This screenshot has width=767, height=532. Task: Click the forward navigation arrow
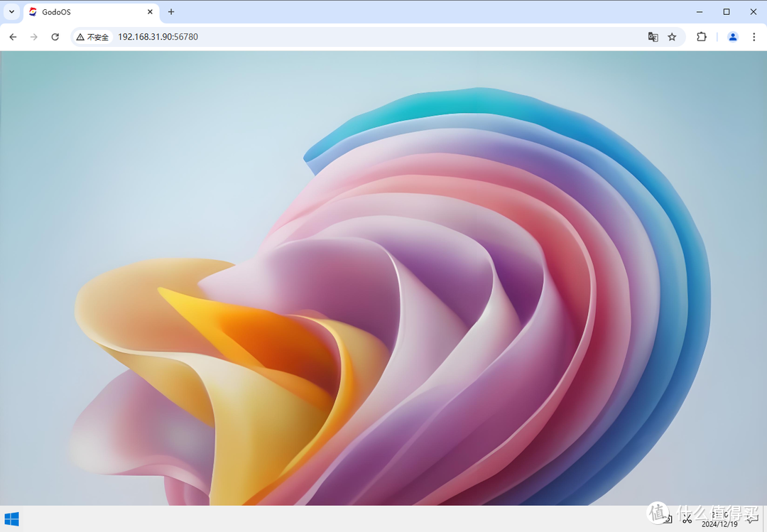click(34, 37)
